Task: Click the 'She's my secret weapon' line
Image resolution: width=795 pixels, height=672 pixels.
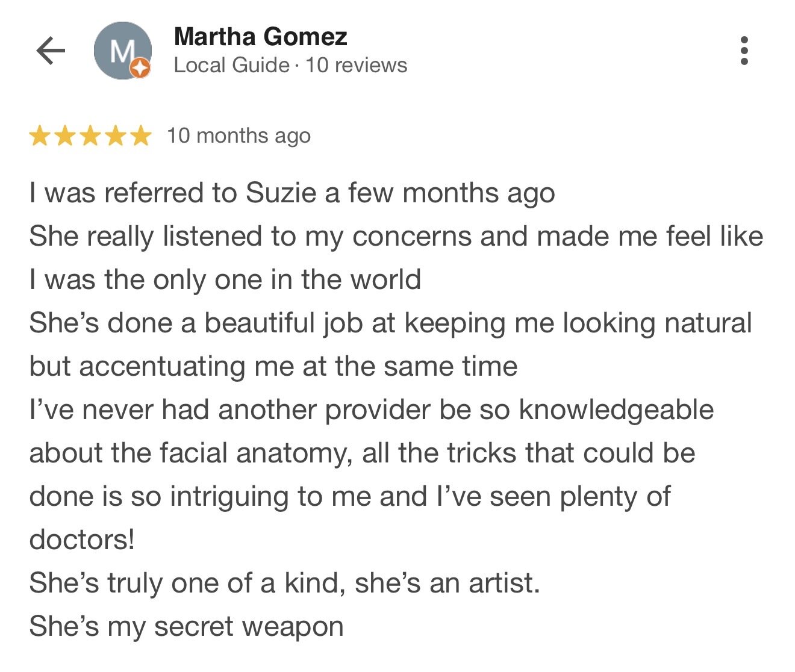Action: [186, 627]
